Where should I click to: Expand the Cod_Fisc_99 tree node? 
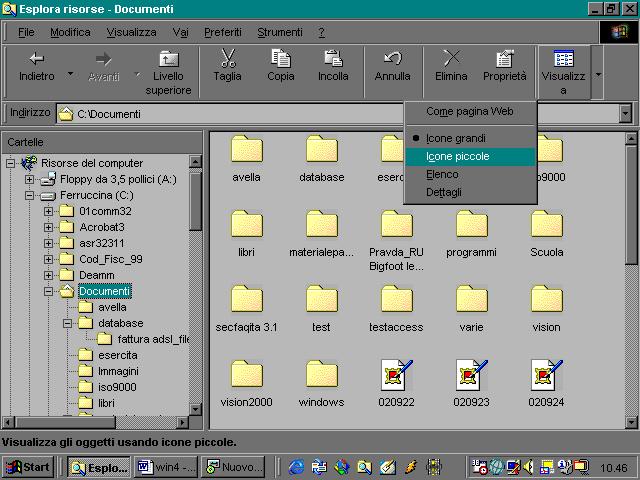pyautogui.click(x=49, y=259)
